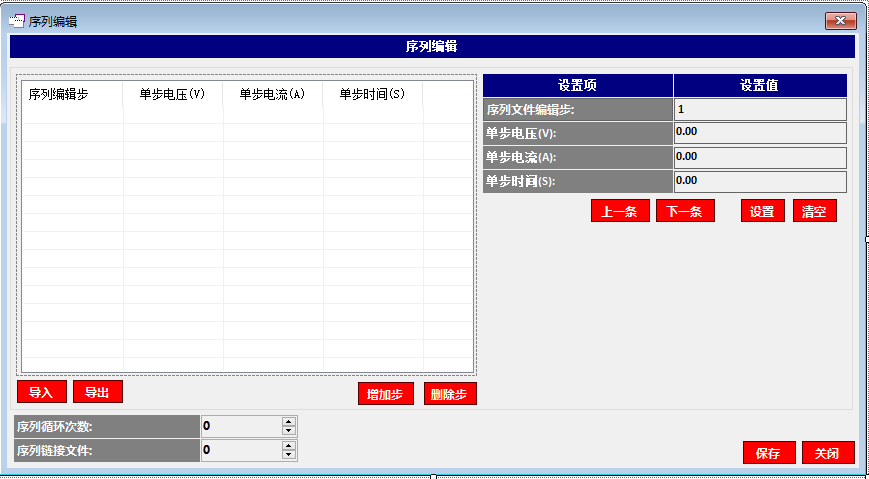
Task: Decrease 序列链接文件 with the down arrow
Action: (x=289, y=455)
